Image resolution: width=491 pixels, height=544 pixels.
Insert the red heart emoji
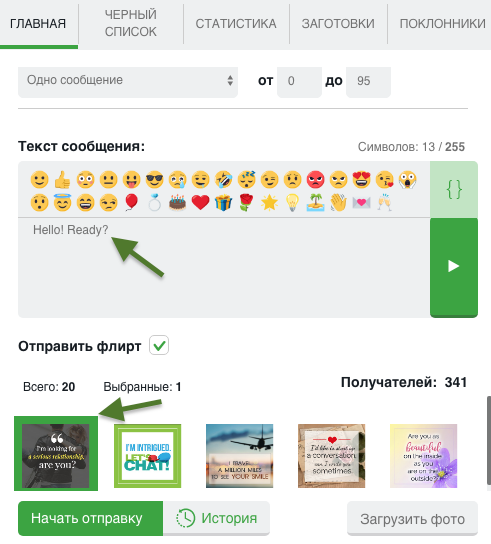[201, 203]
